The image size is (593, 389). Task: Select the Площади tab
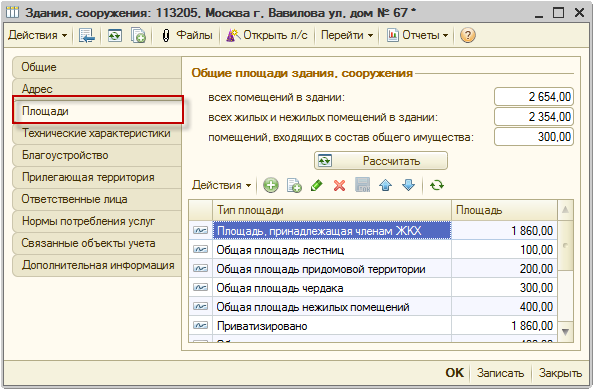(x=98, y=110)
